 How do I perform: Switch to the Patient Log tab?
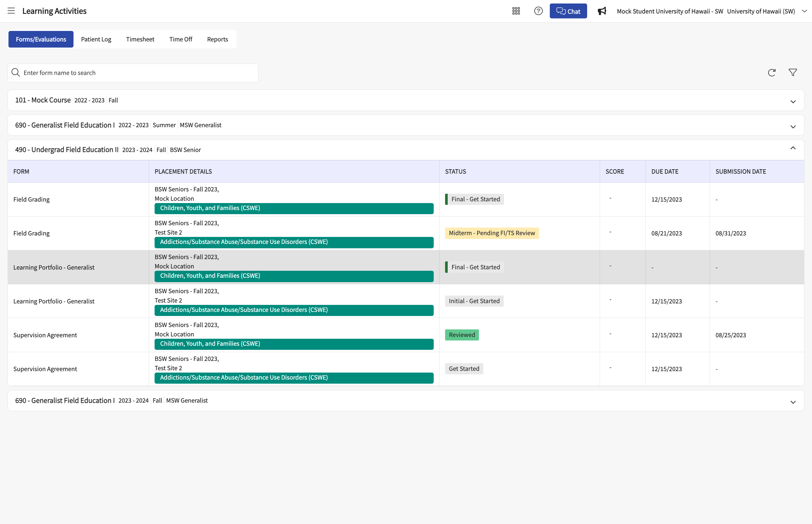point(96,39)
